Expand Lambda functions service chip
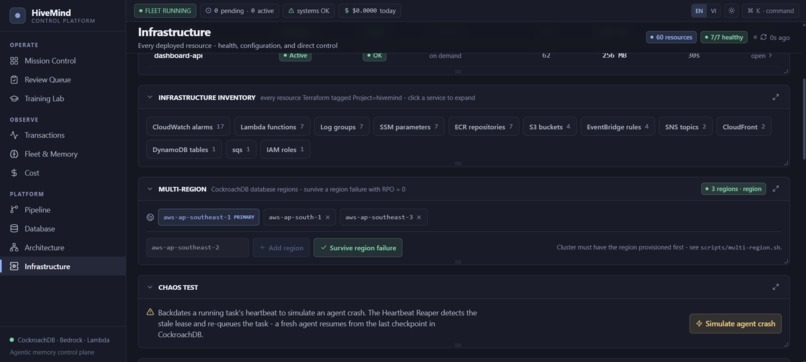The width and height of the screenshot is (806, 362). pyautogui.click(x=272, y=126)
